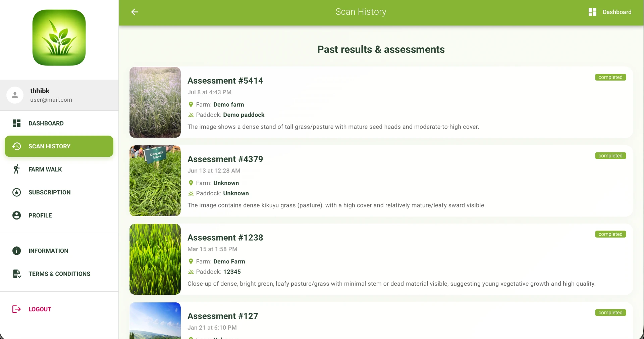Click the back arrow in the header
This screenshot has height=339, width=644.
[x=135, y=12]
